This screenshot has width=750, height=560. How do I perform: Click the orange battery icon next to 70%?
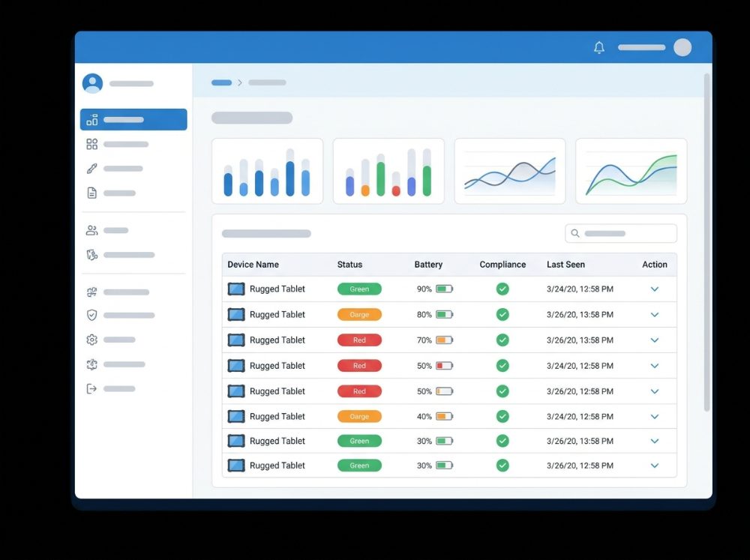click(x=444, y=340)
